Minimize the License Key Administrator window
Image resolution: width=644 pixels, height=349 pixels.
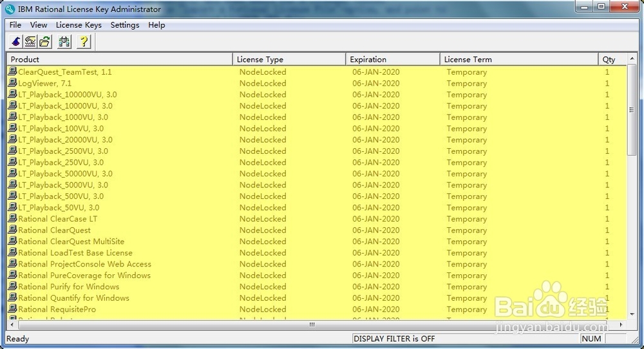click(x=585, y=6)
